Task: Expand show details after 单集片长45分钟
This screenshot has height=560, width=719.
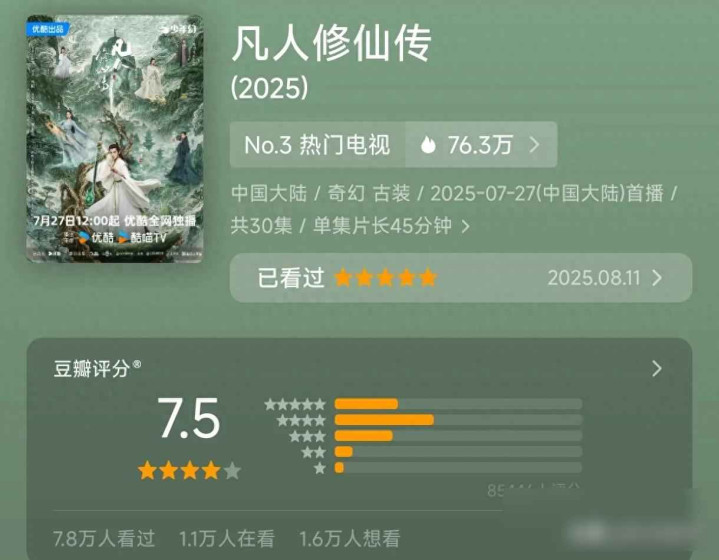Action: [465, 226]
